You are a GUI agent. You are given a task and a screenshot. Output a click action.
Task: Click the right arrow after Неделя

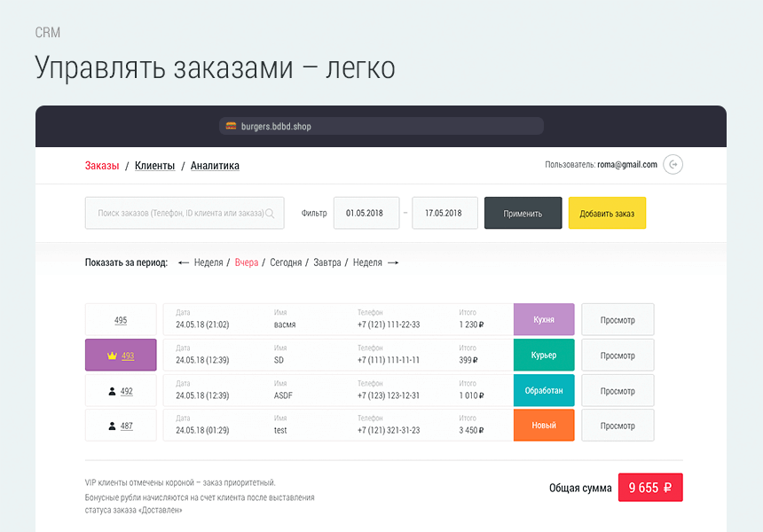[393, 262]
